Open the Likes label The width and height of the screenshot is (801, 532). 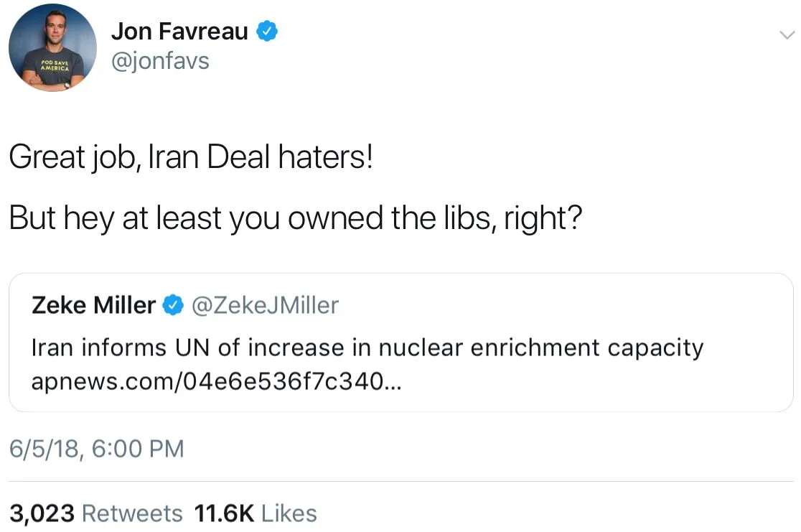click(x=289, y=513)
